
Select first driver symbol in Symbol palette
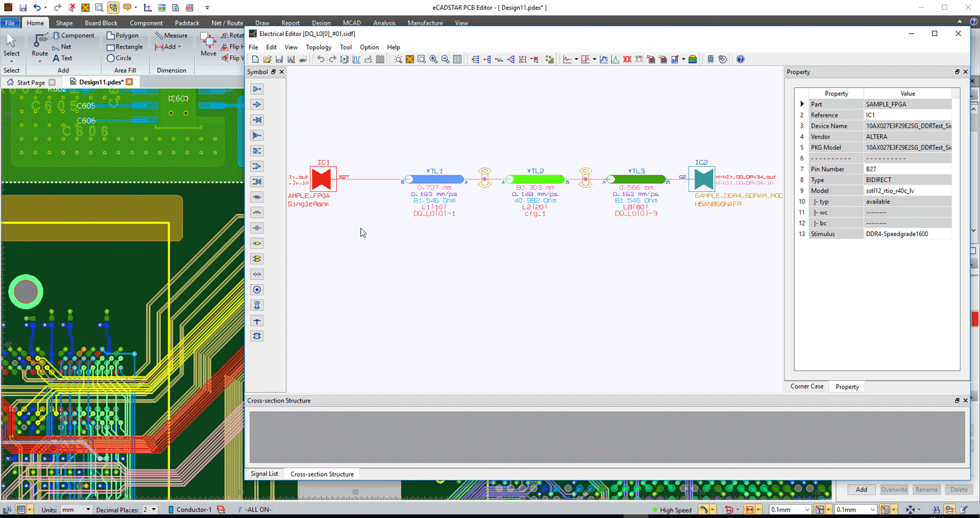[257, 89]
